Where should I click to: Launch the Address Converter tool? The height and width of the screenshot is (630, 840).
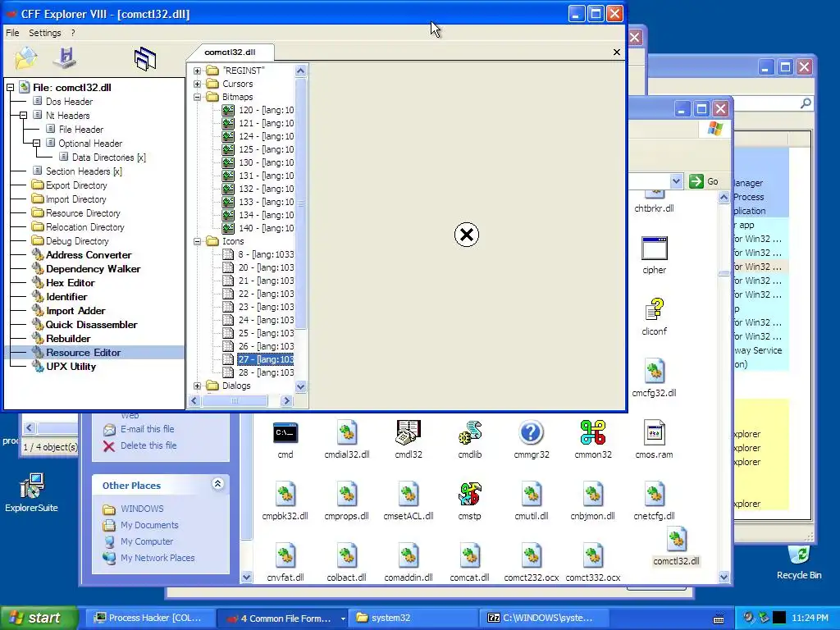(89, 254)
